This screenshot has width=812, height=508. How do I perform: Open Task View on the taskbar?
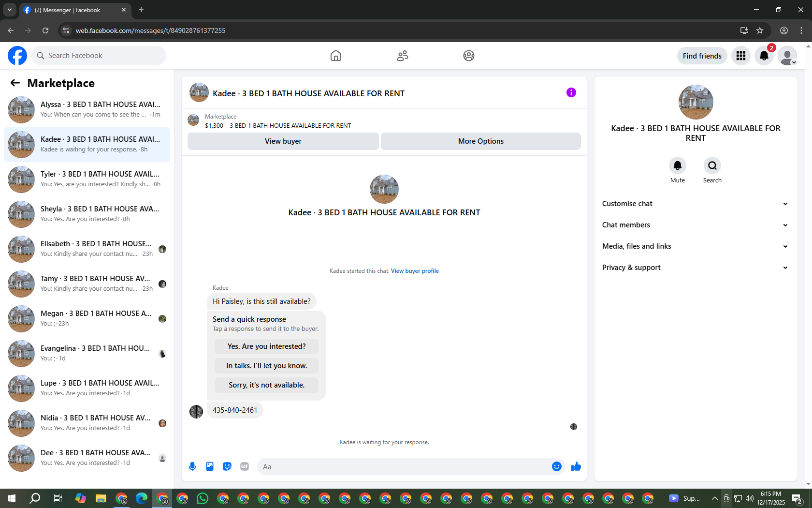(58, 498)
